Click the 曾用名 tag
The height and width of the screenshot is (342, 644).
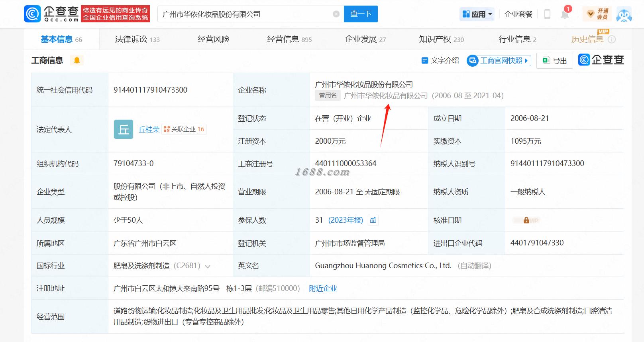point(328,95)
